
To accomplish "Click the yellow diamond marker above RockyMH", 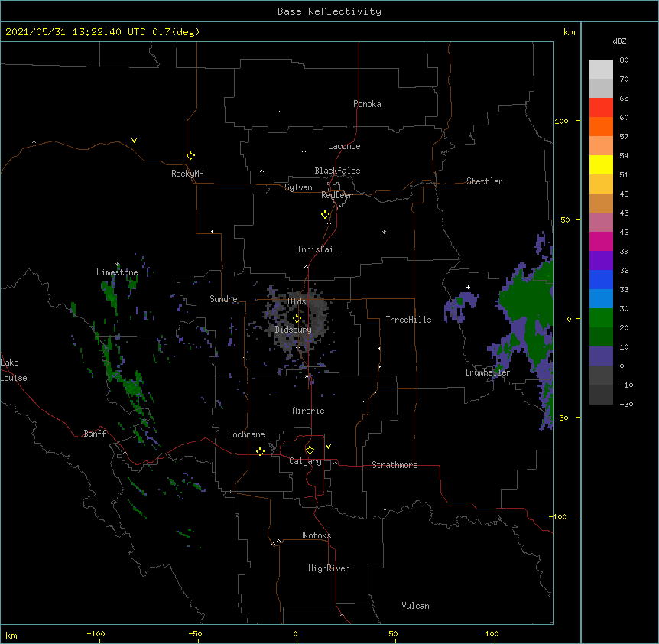I will 191,156.
